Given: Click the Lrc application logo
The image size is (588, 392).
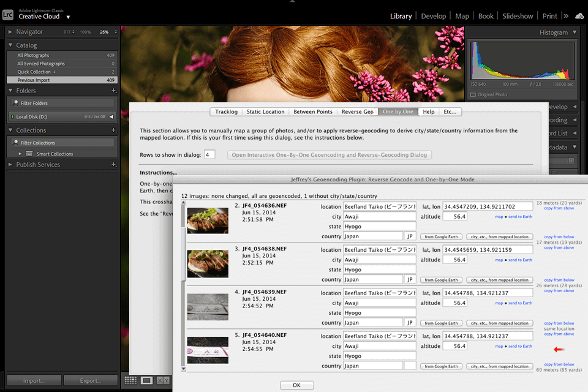Looking at the screenshot, I should click(7, 15).
